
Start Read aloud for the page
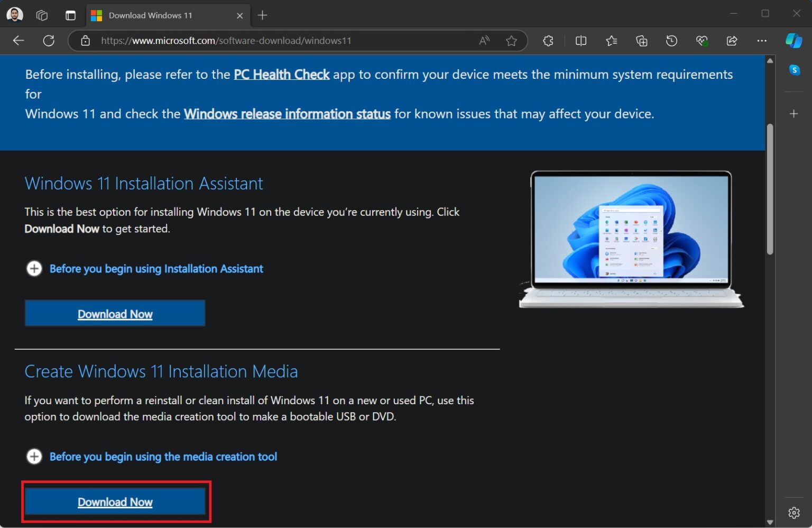pos(483,40)
